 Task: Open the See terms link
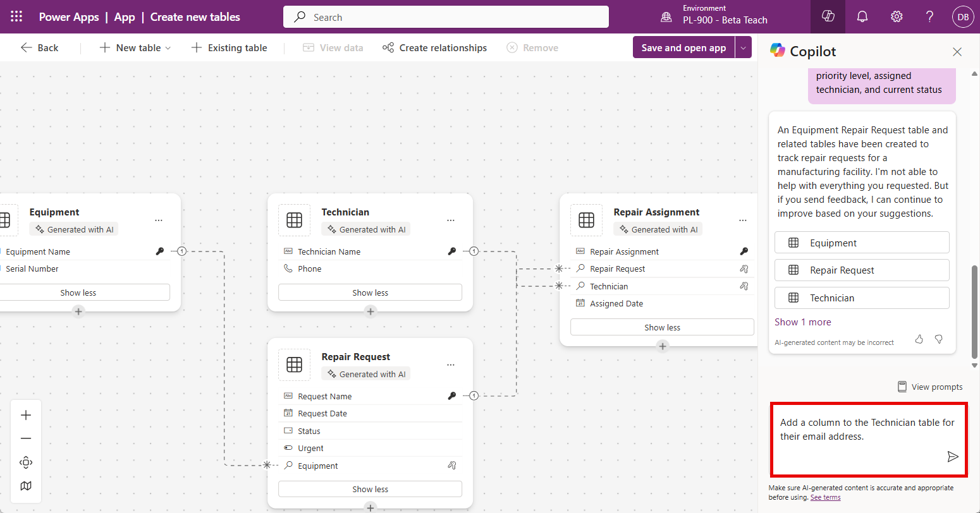coord(826,497)
